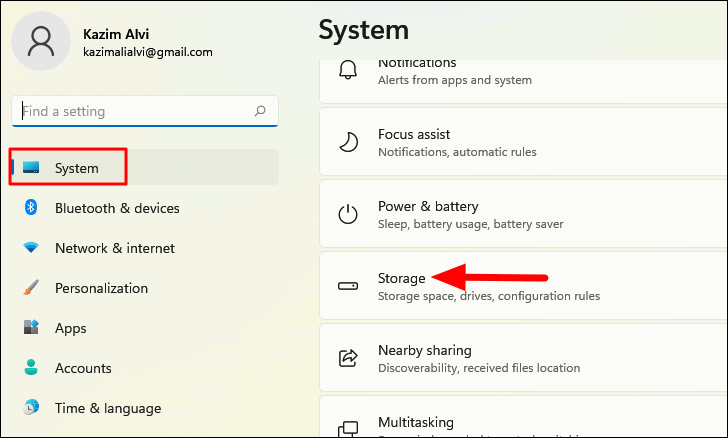Screen dimensions: 728x438
Task: Open the Notifications settings row
Action: (x=523, y=81)
